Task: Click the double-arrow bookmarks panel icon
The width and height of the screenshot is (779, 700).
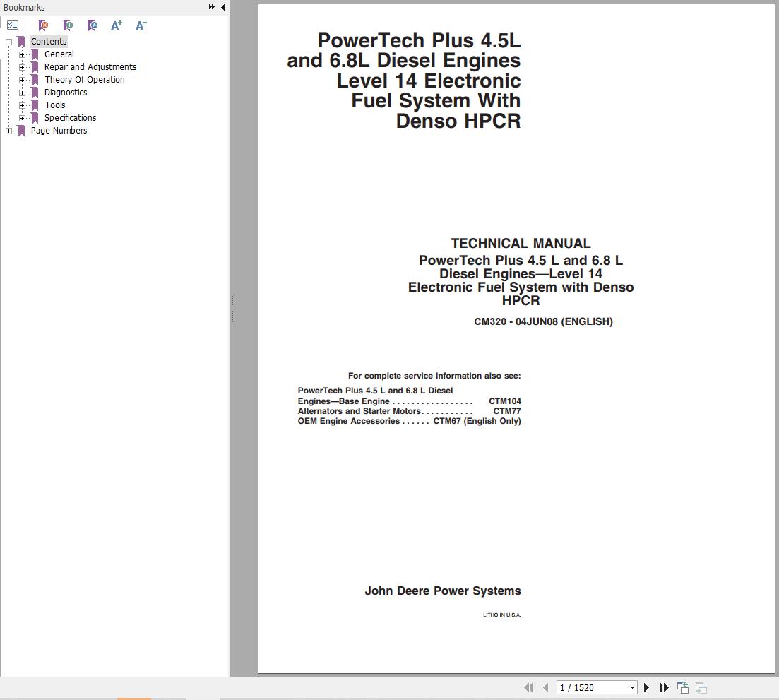Action: (212, 7)
